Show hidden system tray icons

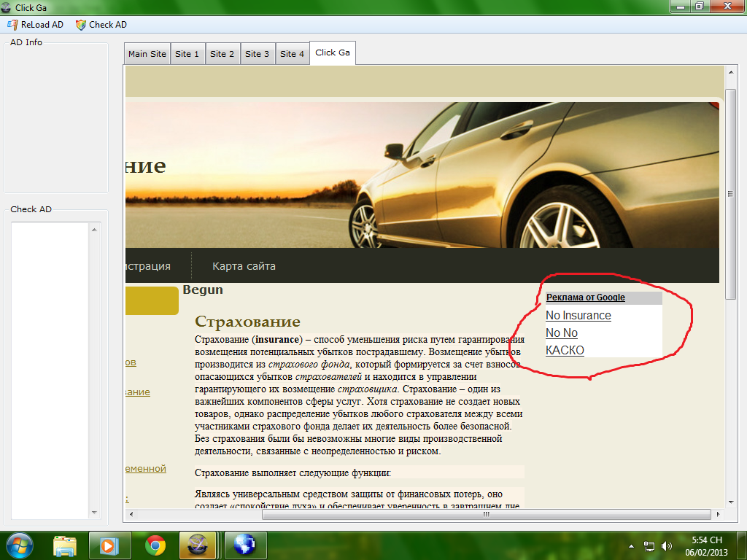pos(631,545)
